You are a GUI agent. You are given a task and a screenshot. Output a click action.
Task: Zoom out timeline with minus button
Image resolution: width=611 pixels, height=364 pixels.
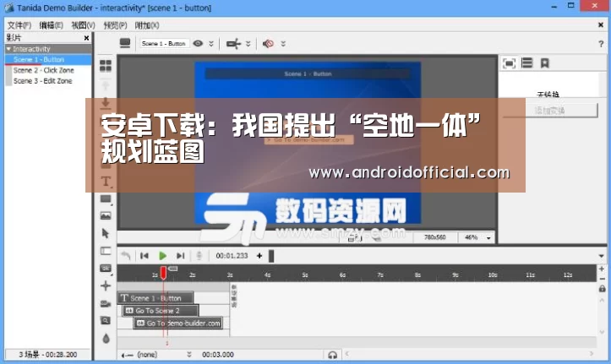pos(602,279)
